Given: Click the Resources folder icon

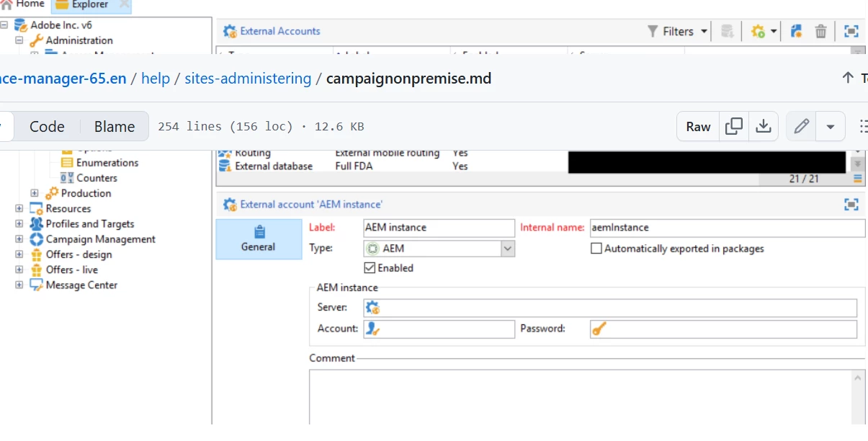Looking at the screenshot, I should [x=36, y=208].
